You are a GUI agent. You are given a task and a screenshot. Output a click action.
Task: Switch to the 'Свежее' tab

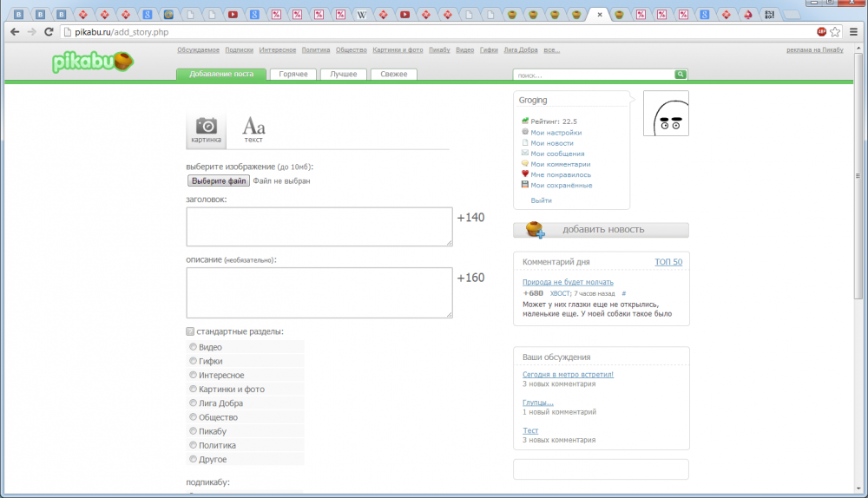[x=394, y=75]
